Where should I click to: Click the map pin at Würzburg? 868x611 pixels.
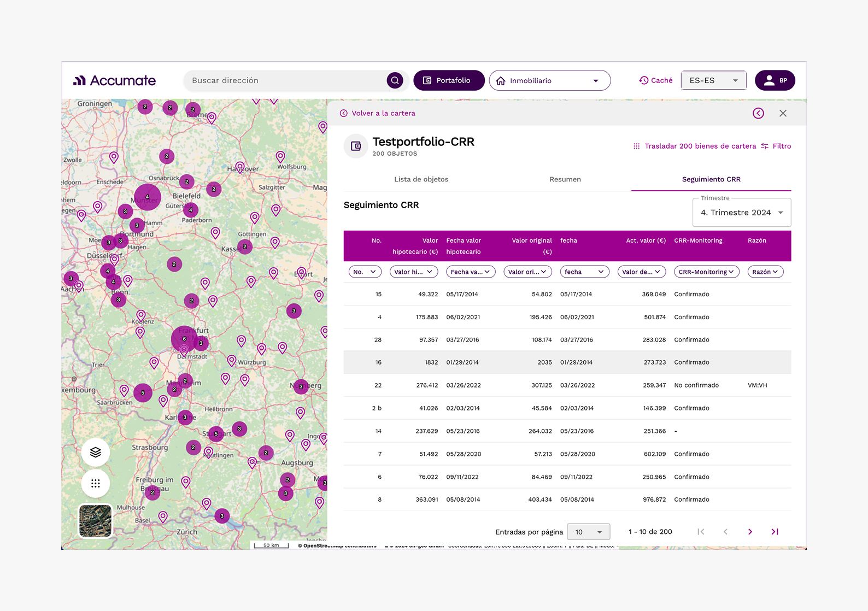[x=232, y=361]
